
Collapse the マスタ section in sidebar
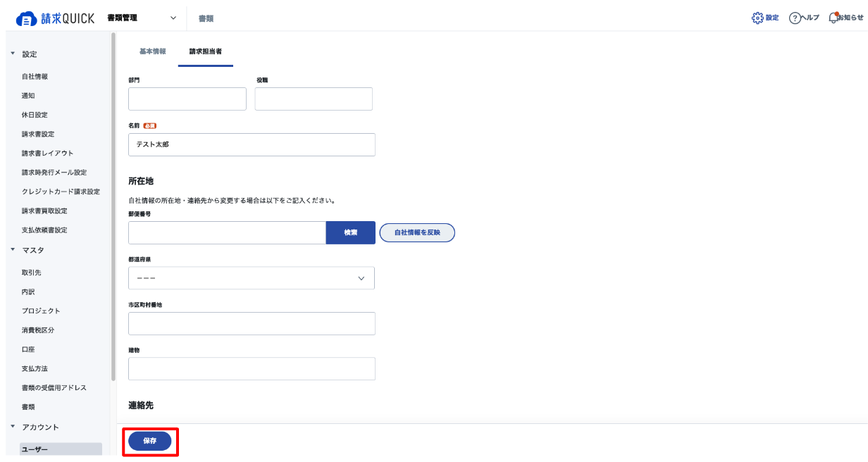pos(13,249)
